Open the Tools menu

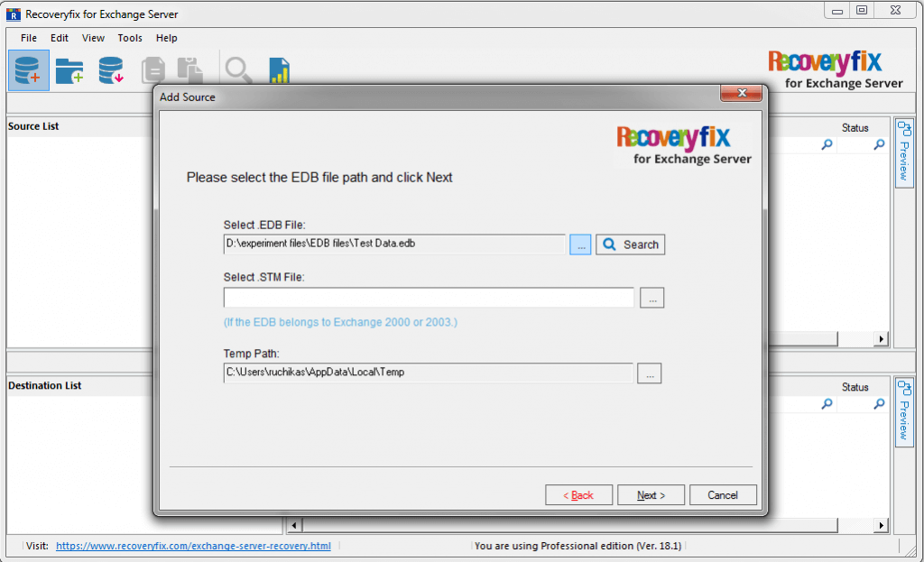pyautogui.click(x=129, y=38)
